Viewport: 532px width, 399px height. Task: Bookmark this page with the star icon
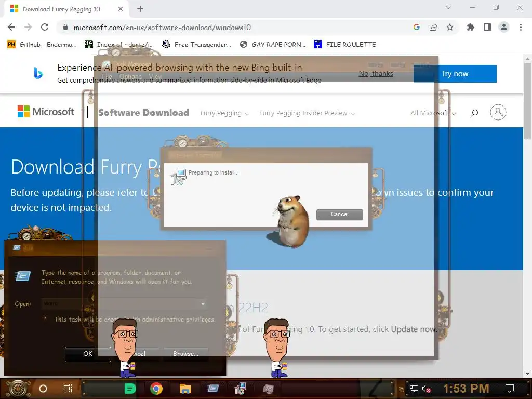coord(450,27)
